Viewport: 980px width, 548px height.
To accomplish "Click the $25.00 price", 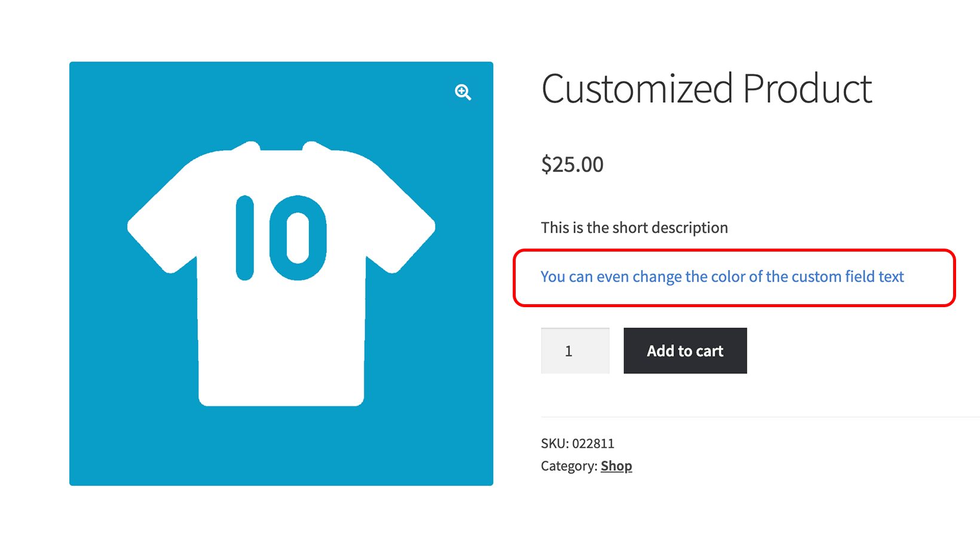I will click(x=572, y=164).
